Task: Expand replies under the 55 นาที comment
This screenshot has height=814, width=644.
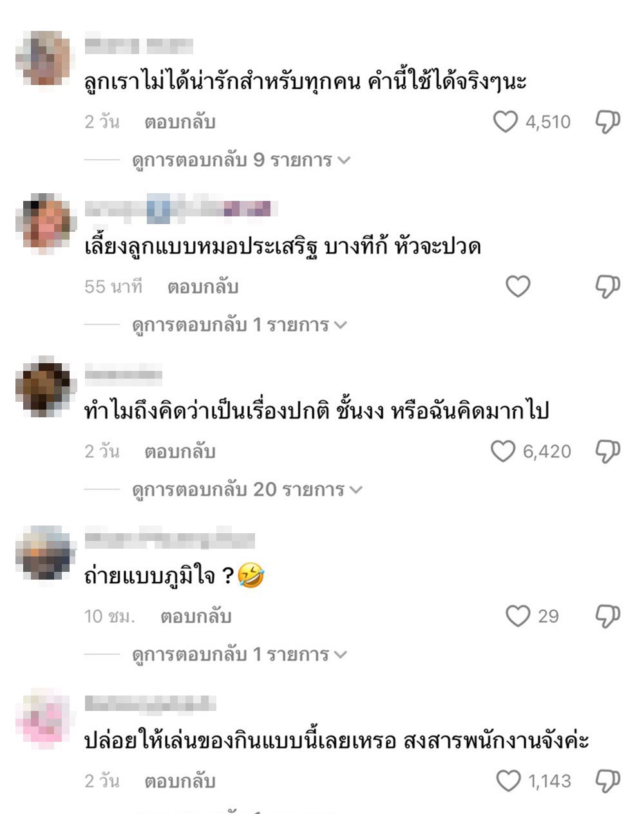Action: coord(240,325)
